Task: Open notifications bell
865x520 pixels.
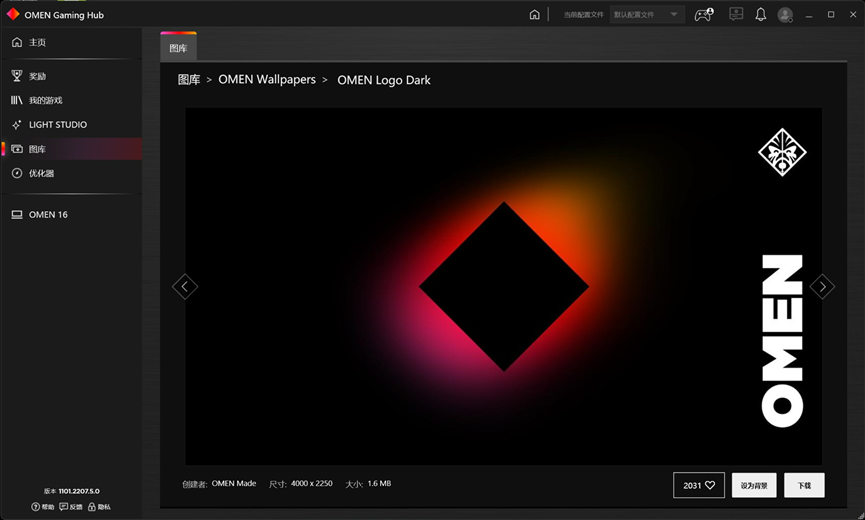Action: (761, 15)
